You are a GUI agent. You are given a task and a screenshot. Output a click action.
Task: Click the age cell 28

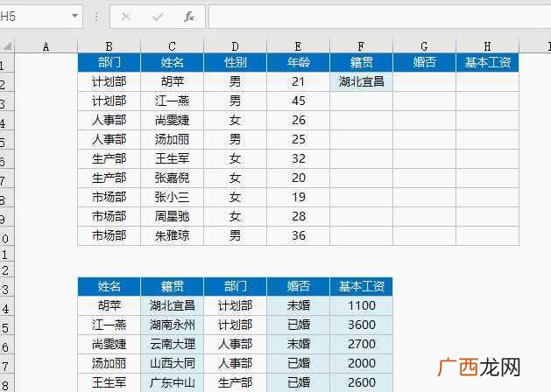pyautogui.click(x=298, y=216)
